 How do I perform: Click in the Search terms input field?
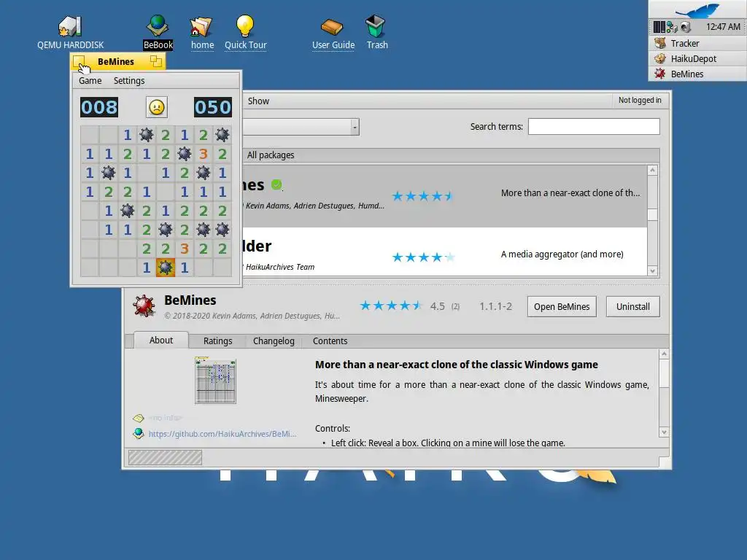pyautogui.click(x=594, y=127)
